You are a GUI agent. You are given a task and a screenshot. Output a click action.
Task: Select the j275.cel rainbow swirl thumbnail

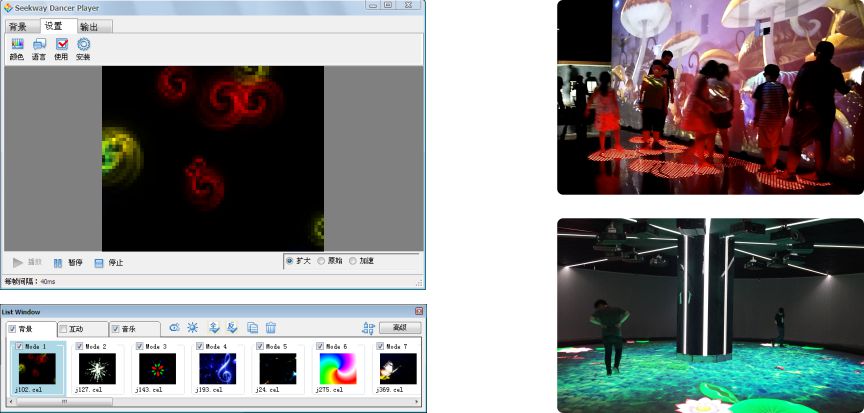point(335,369)
